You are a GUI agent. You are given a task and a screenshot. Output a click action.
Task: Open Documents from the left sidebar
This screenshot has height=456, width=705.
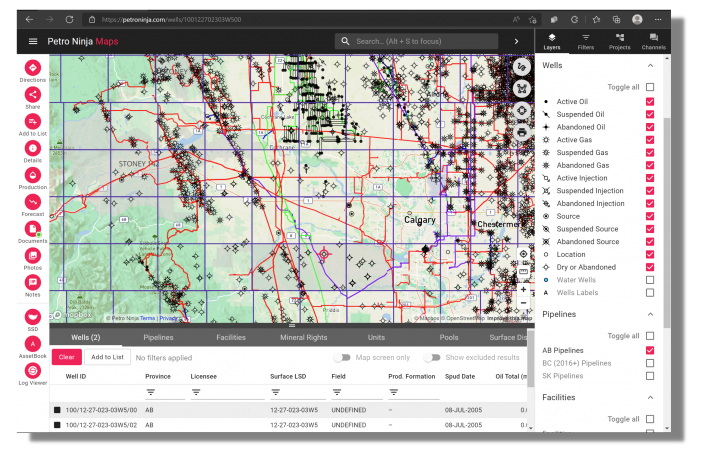coord(32,229)
